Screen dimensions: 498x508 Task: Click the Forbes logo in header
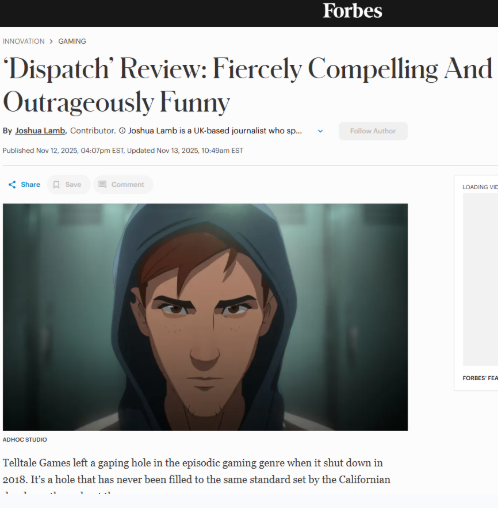tap(353, 11)
